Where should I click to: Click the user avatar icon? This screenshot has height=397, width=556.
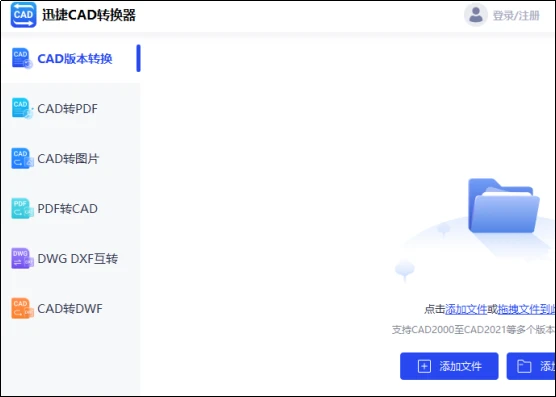tap(476, 15)
